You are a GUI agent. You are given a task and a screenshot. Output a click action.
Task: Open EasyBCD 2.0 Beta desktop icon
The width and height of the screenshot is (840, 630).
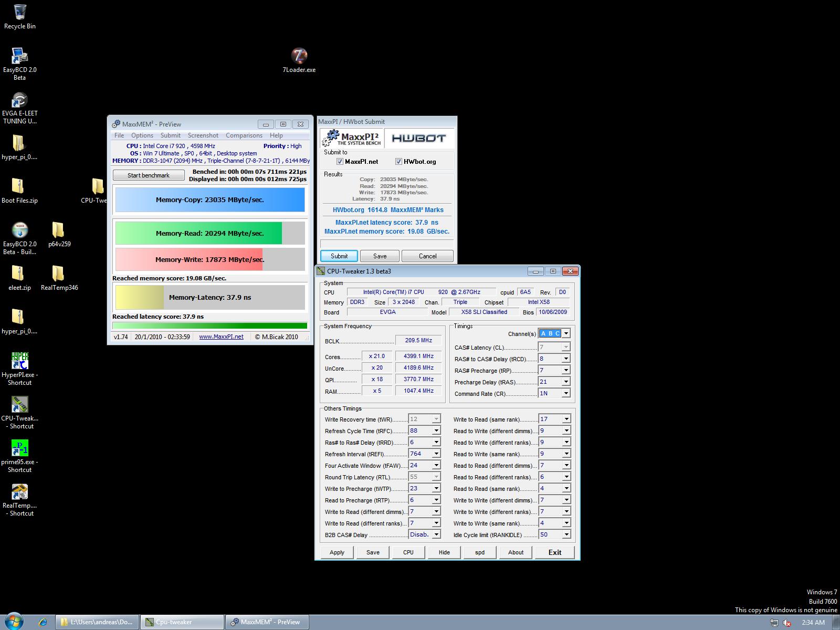[19, 64]
